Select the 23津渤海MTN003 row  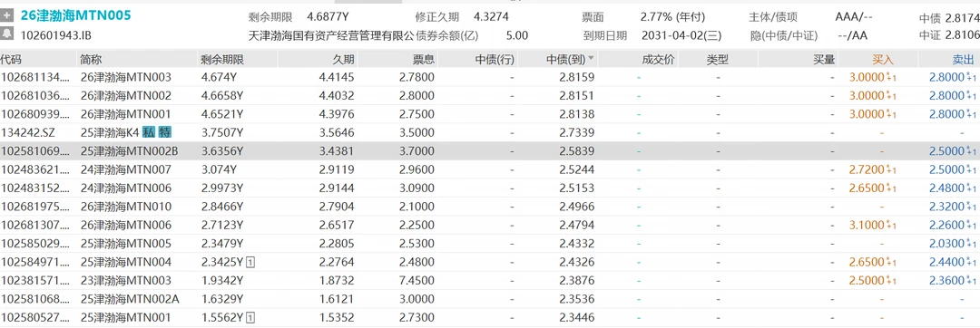(x=490, y=281)
